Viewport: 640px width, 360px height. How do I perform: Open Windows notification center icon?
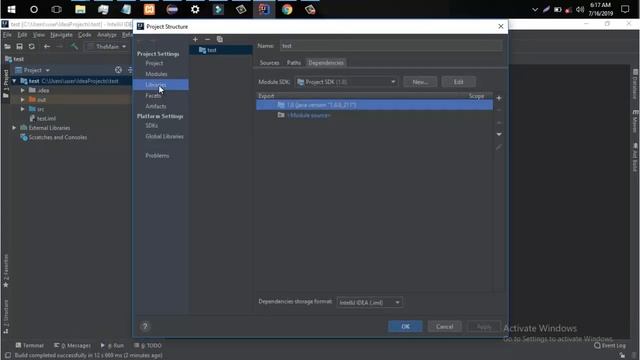coord(625,9)
